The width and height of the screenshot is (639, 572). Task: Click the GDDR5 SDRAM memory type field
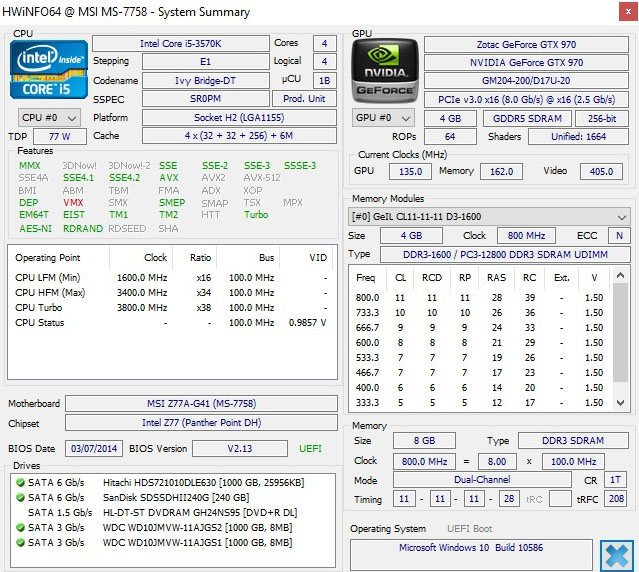point(527,119)
